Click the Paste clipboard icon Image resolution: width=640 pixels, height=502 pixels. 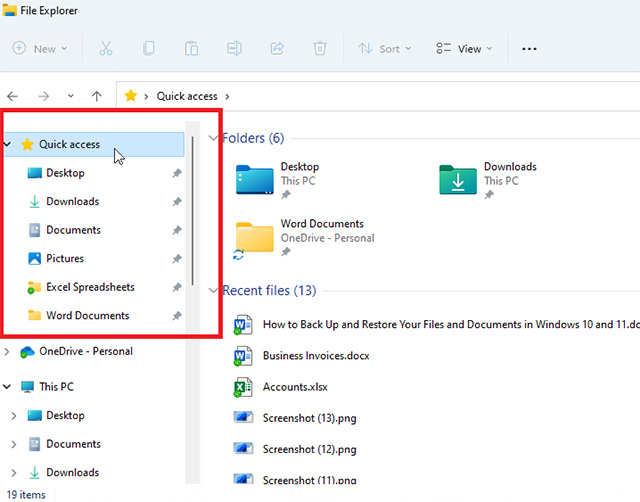192,48
